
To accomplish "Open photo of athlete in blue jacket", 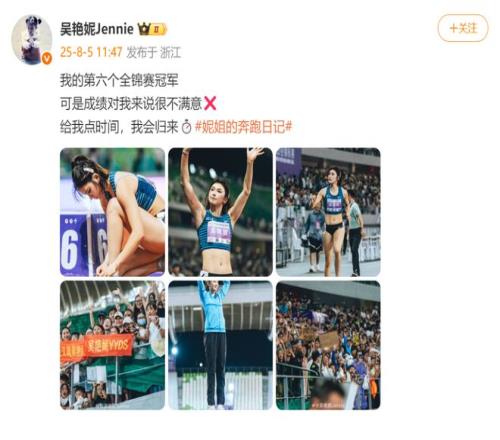I will tap(220, 345).
